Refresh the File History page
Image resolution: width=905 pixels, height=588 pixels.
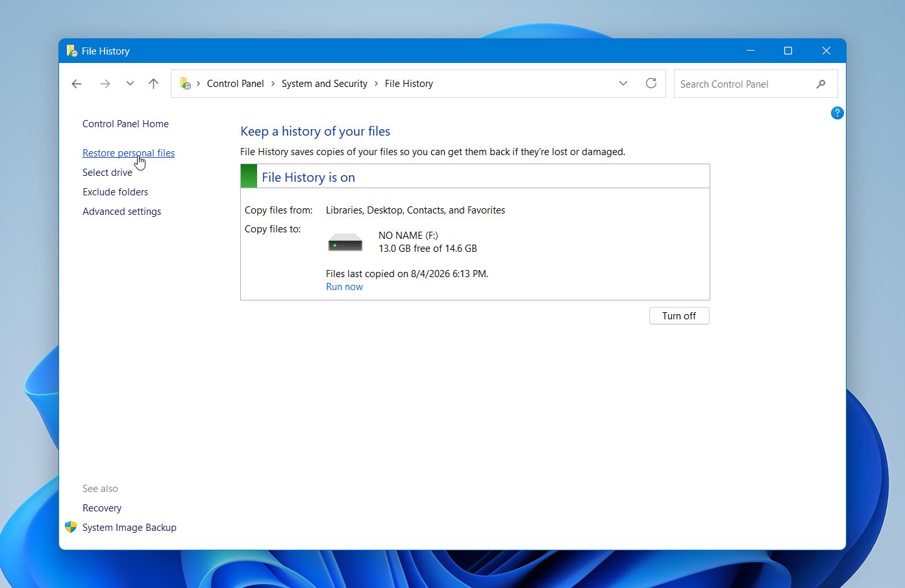651,84
